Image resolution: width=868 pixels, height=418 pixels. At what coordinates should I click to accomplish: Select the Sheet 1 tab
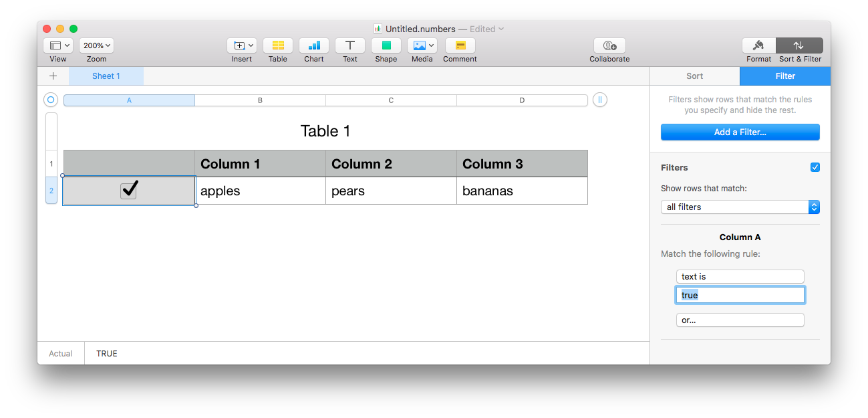coord(106,76)
